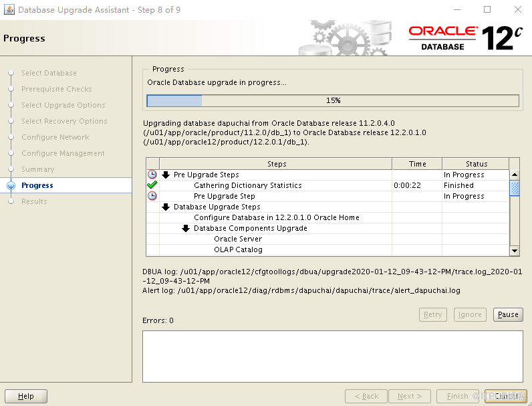Click the green checkmark for Gathering Dictionary Statistics
Screen dimensions: 532x406
152,185
